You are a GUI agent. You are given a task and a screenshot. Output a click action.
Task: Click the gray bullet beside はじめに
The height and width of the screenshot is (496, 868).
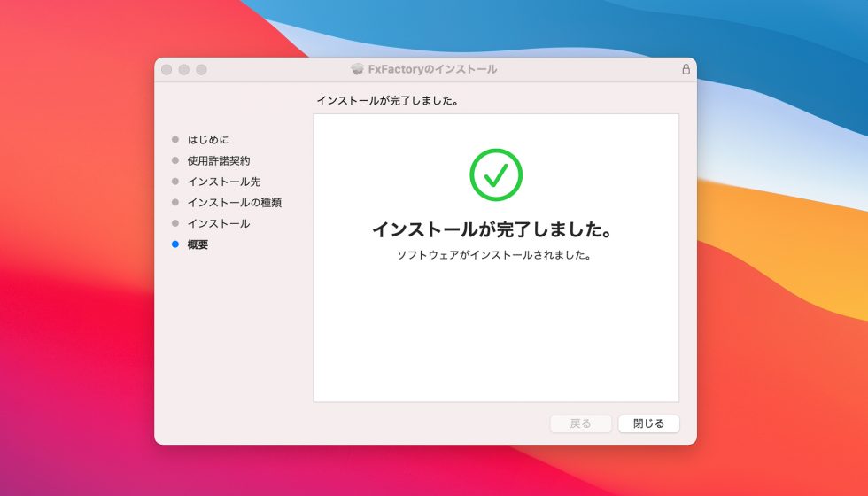[175, 140]
